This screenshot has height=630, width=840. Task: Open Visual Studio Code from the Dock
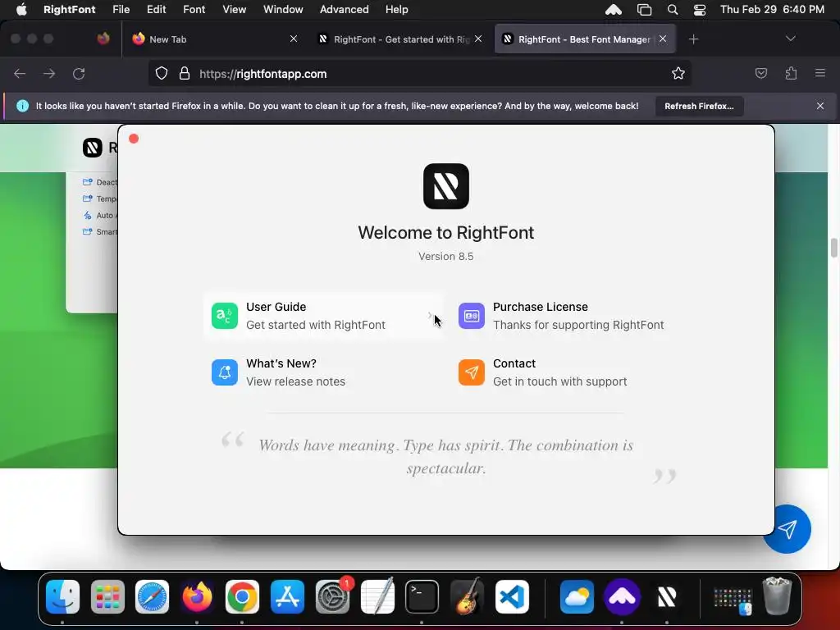point(512,596)
